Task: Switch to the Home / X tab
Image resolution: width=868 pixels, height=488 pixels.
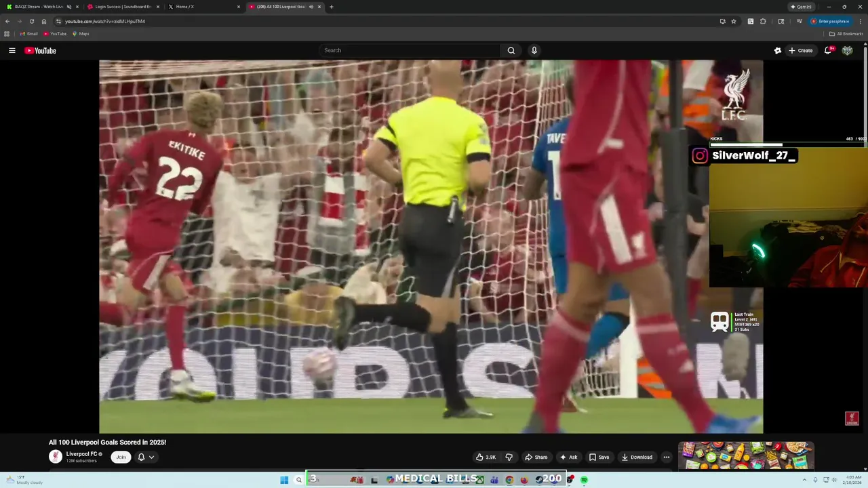Action: [x=203, y=7]
